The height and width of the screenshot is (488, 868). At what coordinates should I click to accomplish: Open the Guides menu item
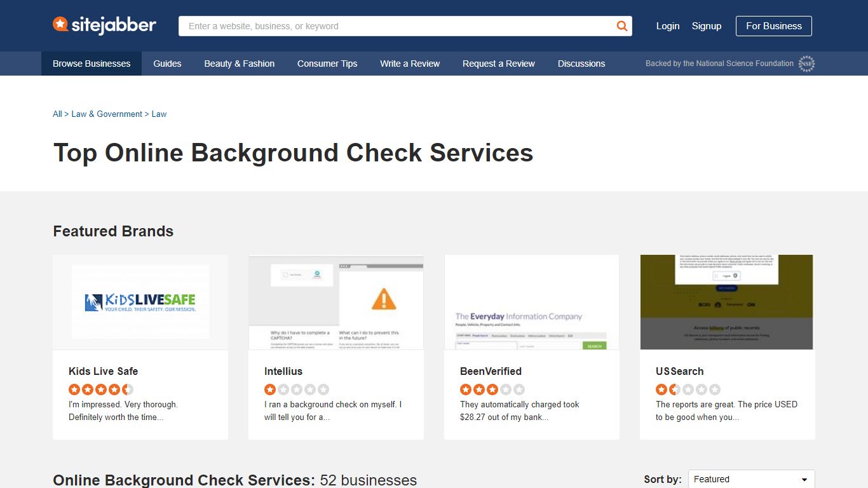click(167, 64)
